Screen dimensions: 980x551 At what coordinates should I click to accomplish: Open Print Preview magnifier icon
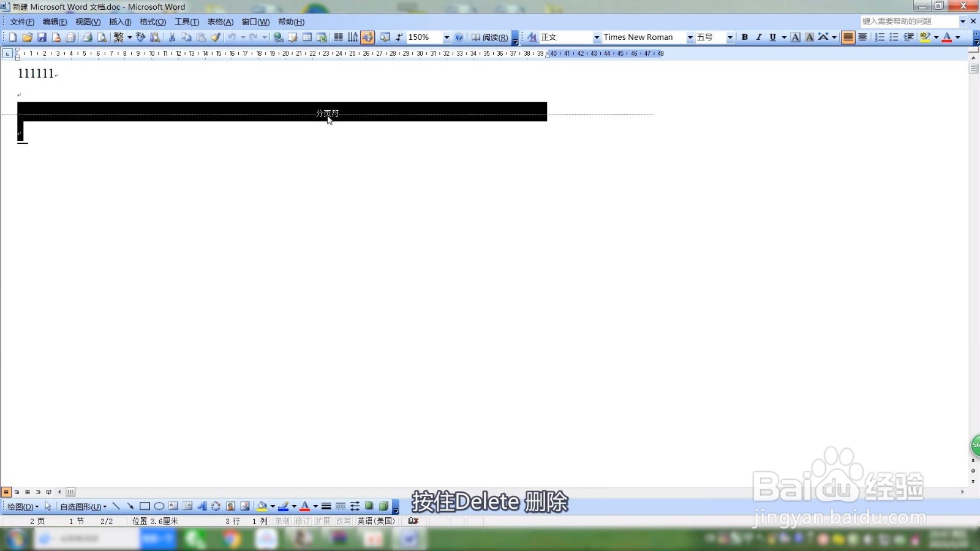point(102,37)
